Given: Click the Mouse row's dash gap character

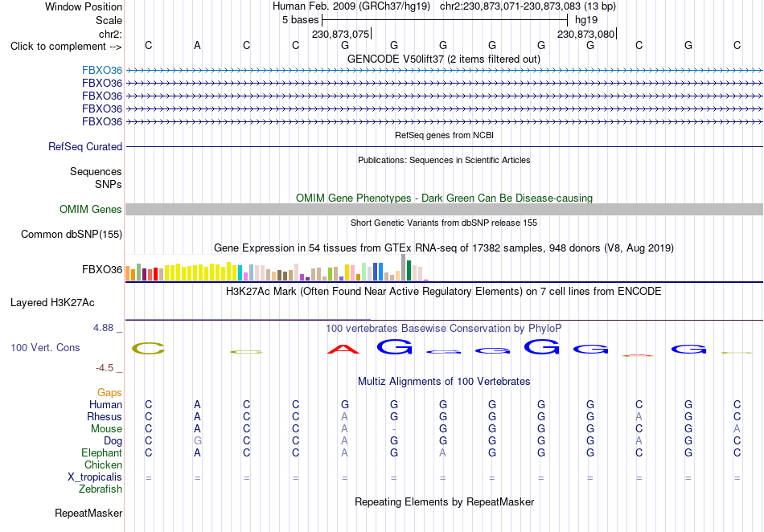Looking at the screenshot, I should click(394, 429).
